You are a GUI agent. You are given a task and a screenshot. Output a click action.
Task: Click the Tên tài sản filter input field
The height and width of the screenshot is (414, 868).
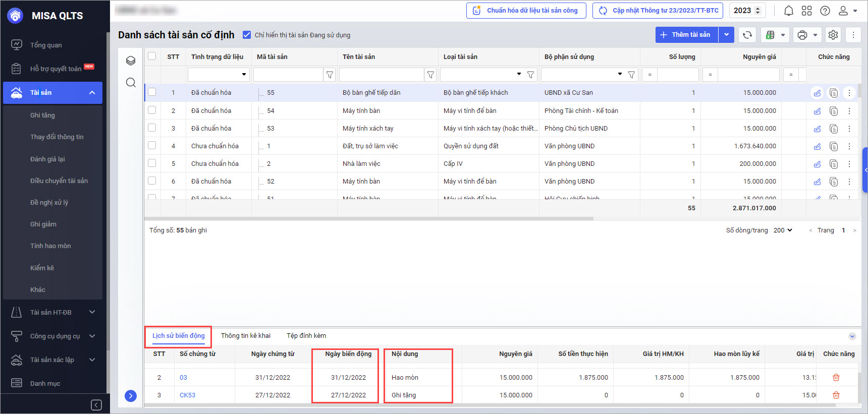[x=382, y=75]
